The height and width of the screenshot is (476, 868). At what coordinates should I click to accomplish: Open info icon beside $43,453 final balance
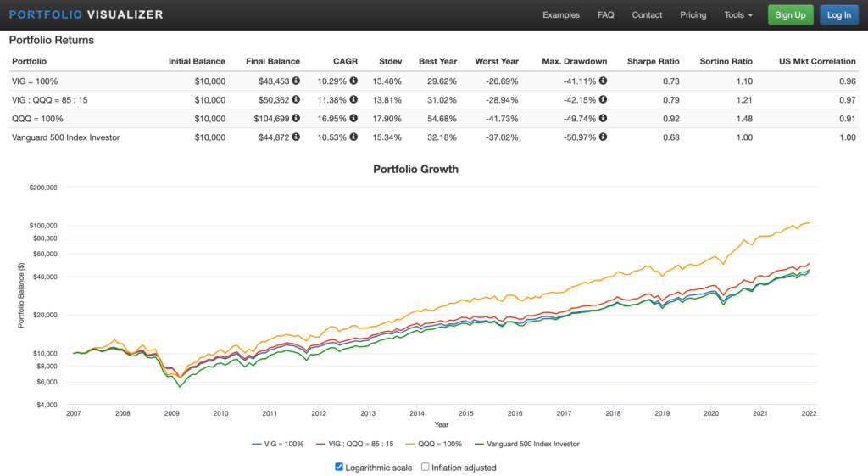point(296,81)
